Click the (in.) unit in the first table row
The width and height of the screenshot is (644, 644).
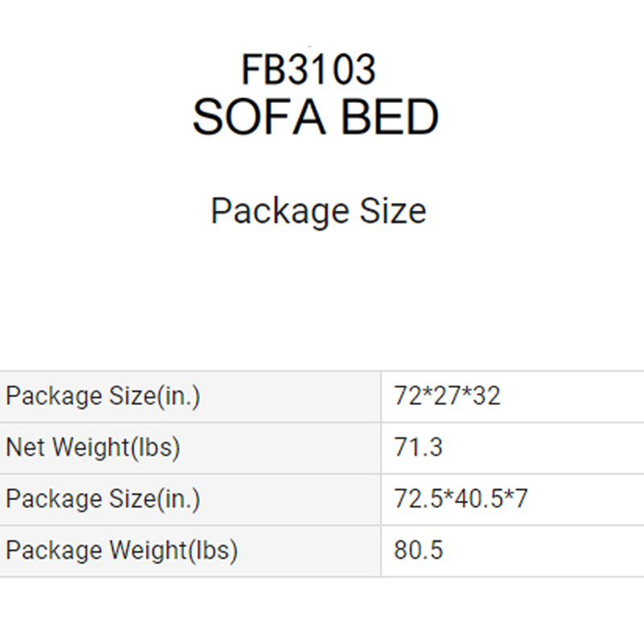coord(179,396)
